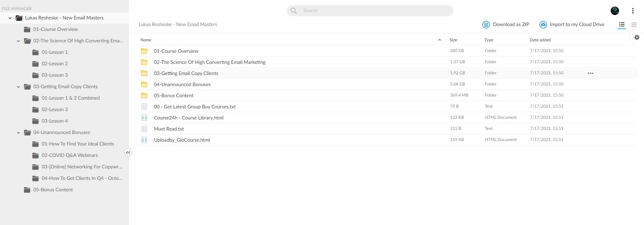The width and height of the screenshot is (644, 225).
Task: Click 5.68 GB size cell
Action: pos(457,84)
